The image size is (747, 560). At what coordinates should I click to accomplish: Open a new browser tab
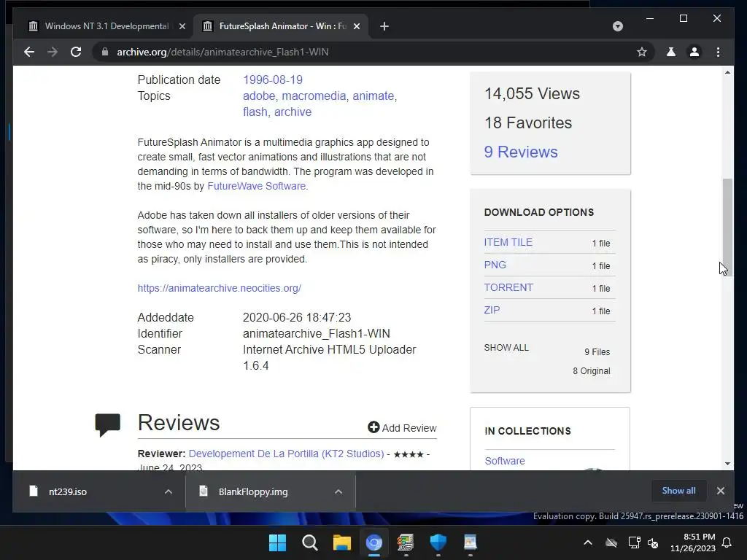[x=384, y=26]
